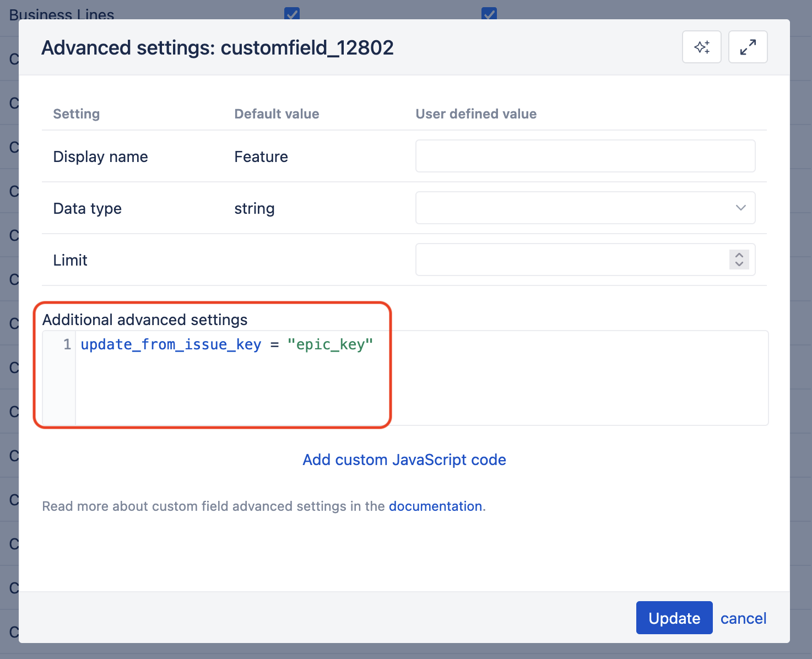812x659 pixels.
Task: Open the documentation link
Action: [x=435, y=506]
